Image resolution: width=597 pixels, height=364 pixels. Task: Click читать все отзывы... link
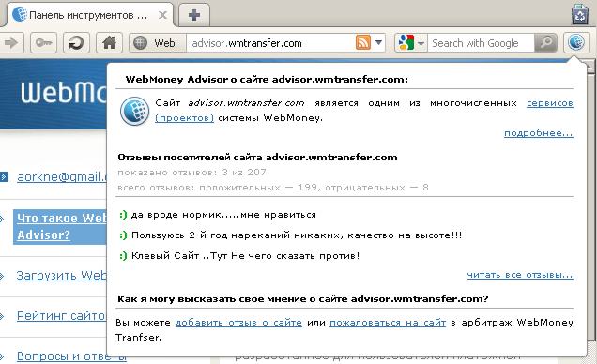point(520,275)
